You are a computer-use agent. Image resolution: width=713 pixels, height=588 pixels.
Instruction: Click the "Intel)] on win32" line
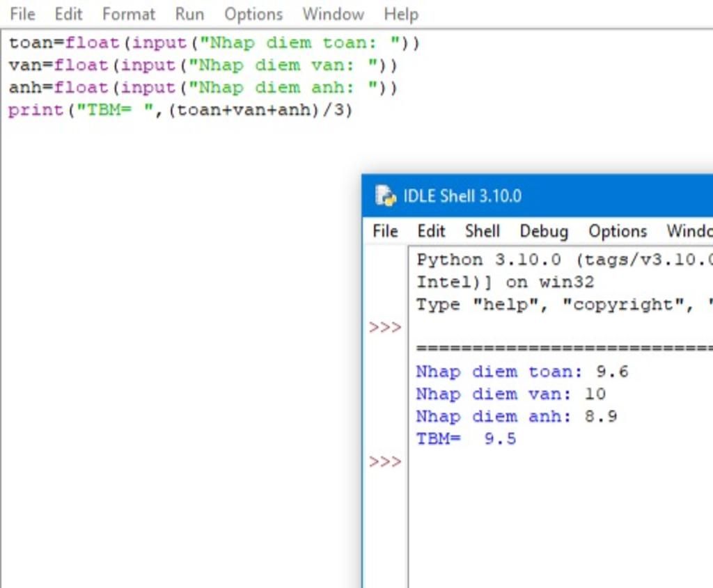point(506,283)
